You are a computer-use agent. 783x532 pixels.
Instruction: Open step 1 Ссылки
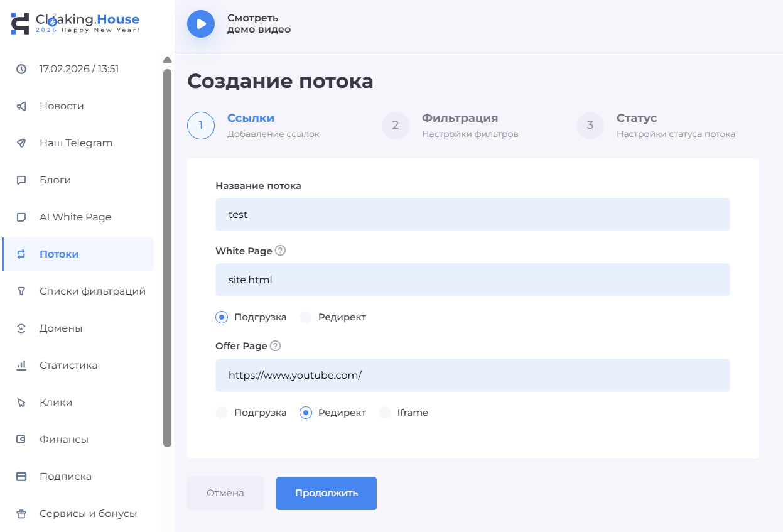tap(201, 126)
